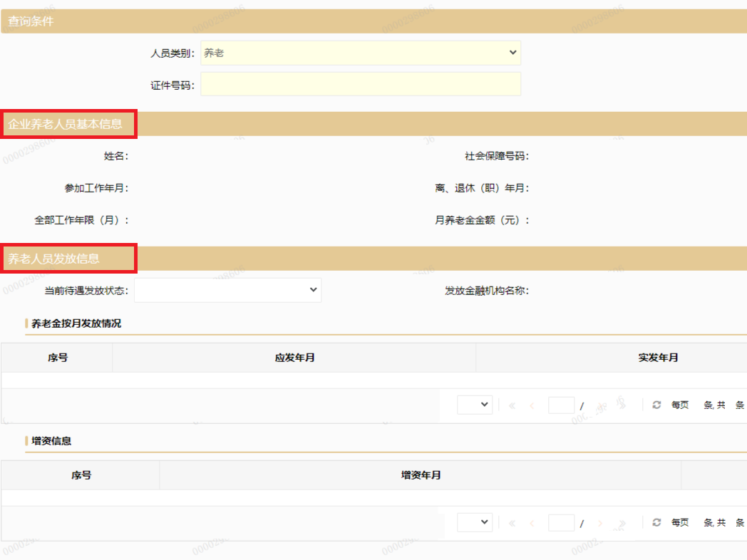Image resolution: width=747 pixels, height=560 pixels.
Task: Click the 证件号码 input field
Action: [x=361, y=84]
